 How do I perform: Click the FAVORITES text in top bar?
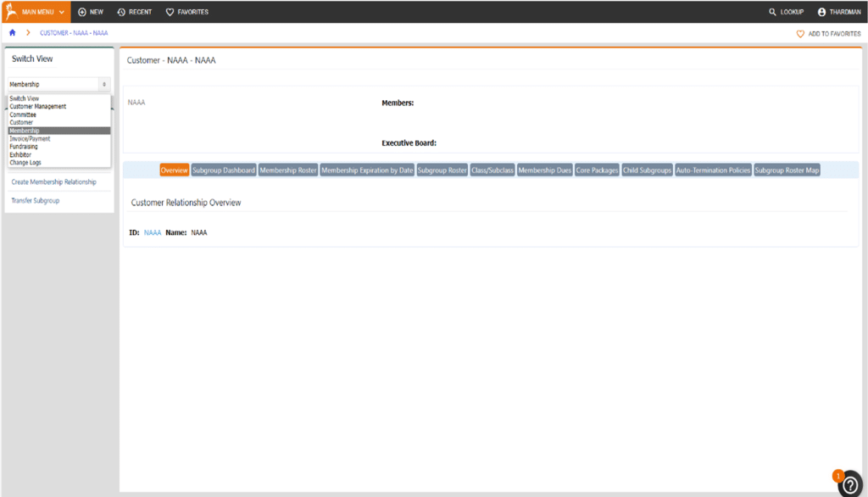192,12
